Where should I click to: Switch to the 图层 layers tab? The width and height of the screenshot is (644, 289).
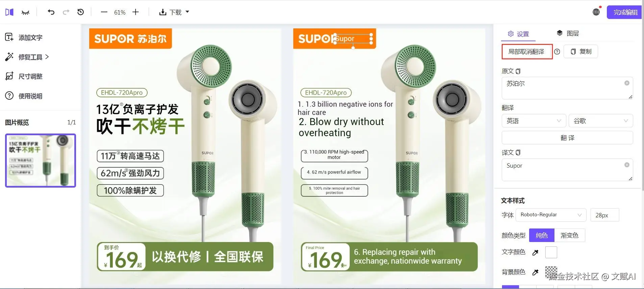[568, 33]
